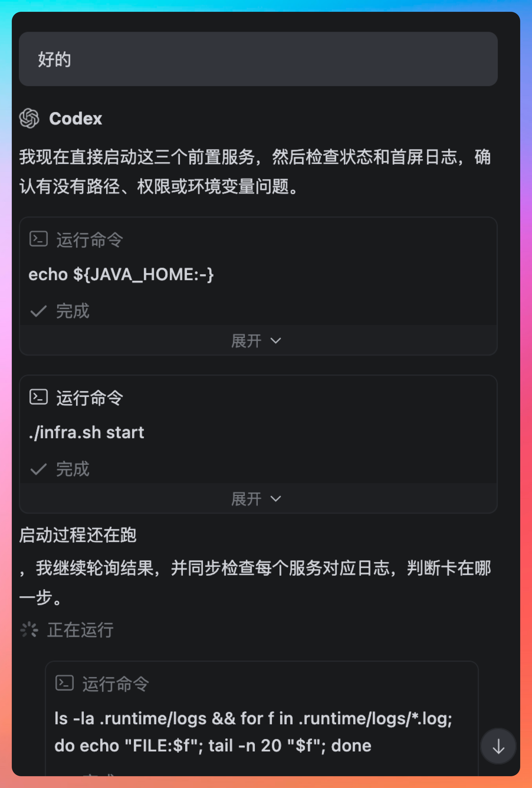Click the checkmark under echo JAVA_HOME command

pyautogui.click(x=38, y=311)
